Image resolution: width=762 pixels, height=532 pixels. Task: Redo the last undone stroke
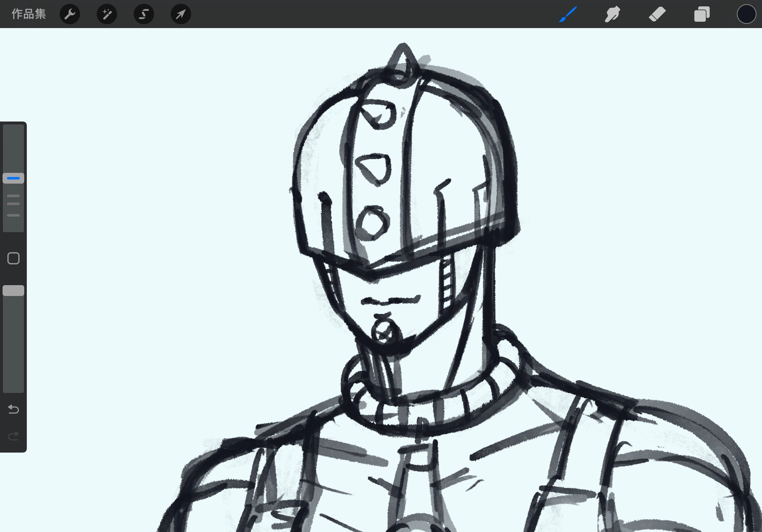(13, 436)
